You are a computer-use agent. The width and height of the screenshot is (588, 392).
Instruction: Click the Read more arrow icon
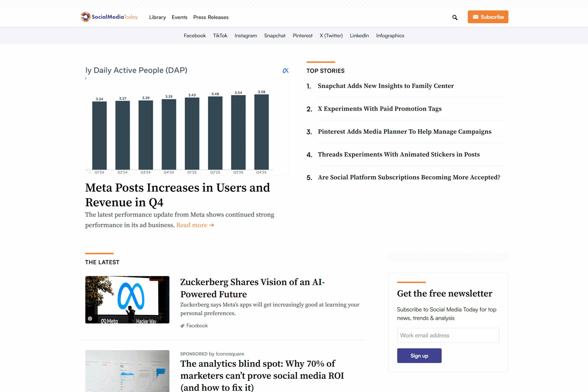tap(212, 225)
